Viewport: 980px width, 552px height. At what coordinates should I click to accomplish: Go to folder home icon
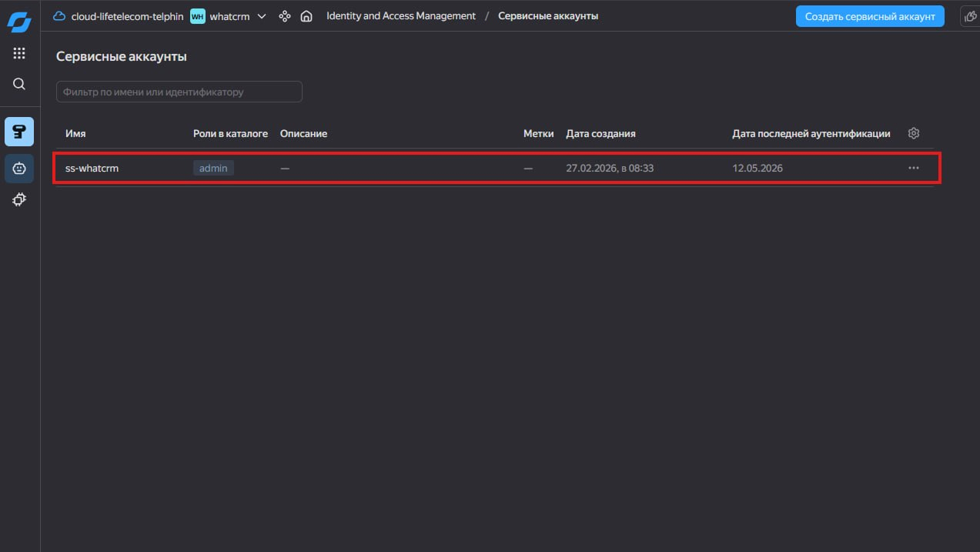(306, 16)
